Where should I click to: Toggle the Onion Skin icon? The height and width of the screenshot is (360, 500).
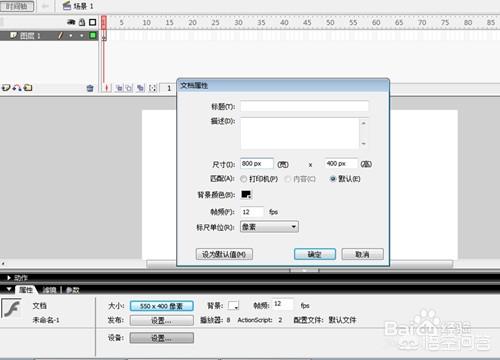[x=118, y=88]
